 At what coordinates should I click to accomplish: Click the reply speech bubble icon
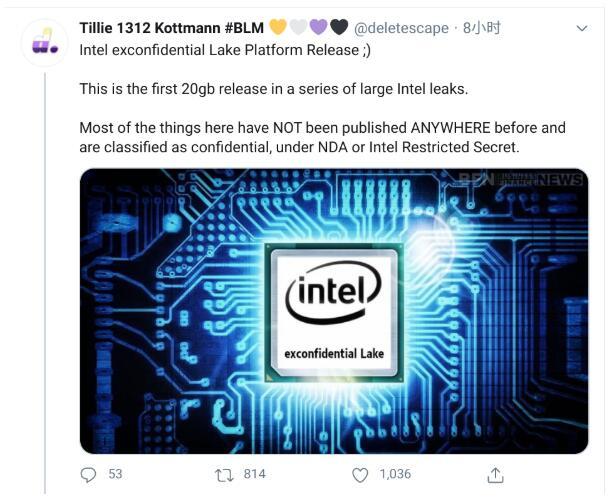(x=89, y=474)
